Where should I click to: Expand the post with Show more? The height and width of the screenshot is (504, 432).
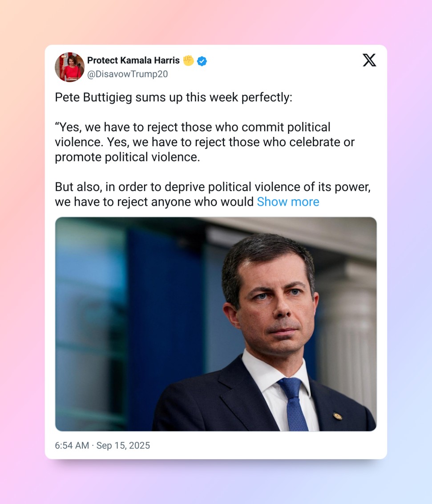pyautogui.click(x=288, y=202)
